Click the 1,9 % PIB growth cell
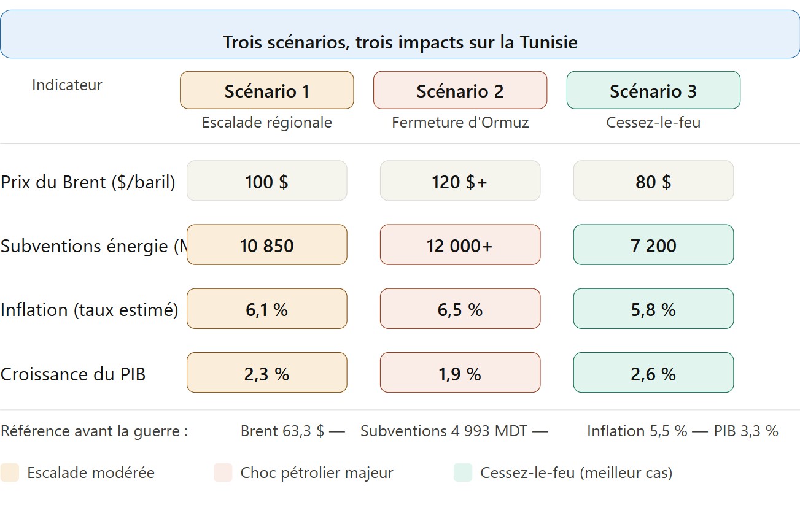 (x=460, y=372)
